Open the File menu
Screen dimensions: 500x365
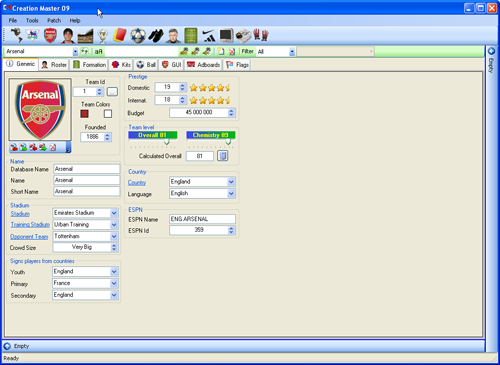tap(13, 20)
